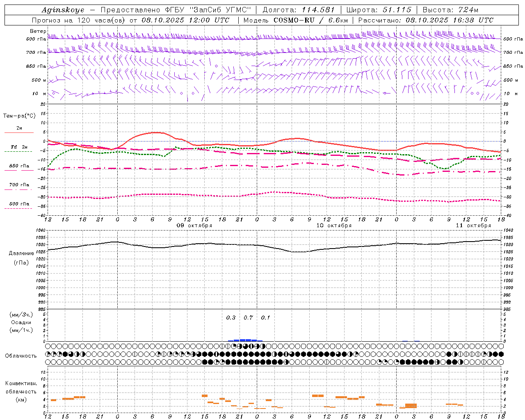Viewport: 525px width, 420px height.
Task: Click the 850 гПа temperature legend label
Action: [x=19, y=166]
